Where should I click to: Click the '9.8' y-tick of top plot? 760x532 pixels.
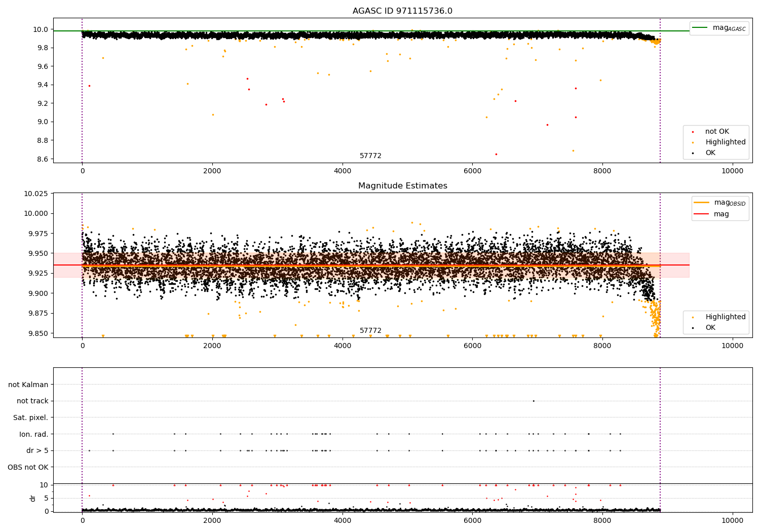[x=43, y=48]
